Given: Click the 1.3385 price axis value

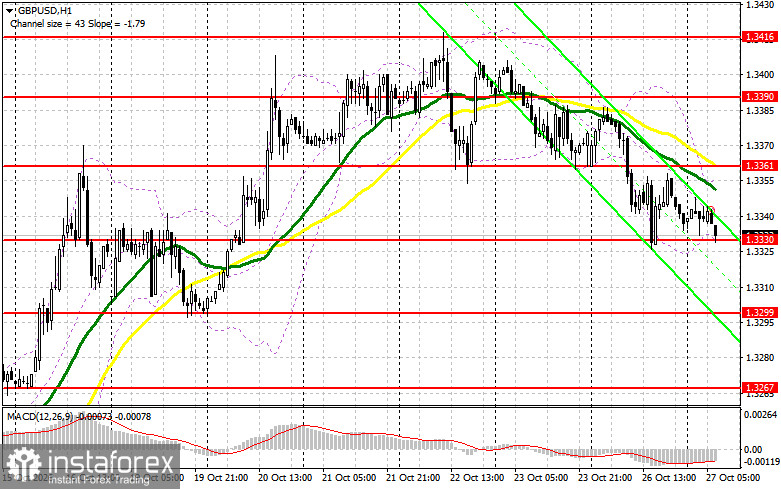Looking at the screenshot, I should coord(760,110).
